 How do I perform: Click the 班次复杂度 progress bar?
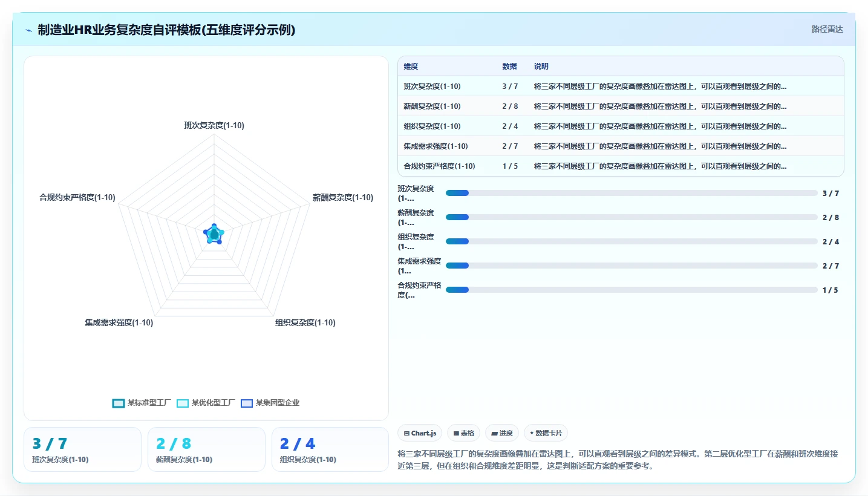click(631, 193)
